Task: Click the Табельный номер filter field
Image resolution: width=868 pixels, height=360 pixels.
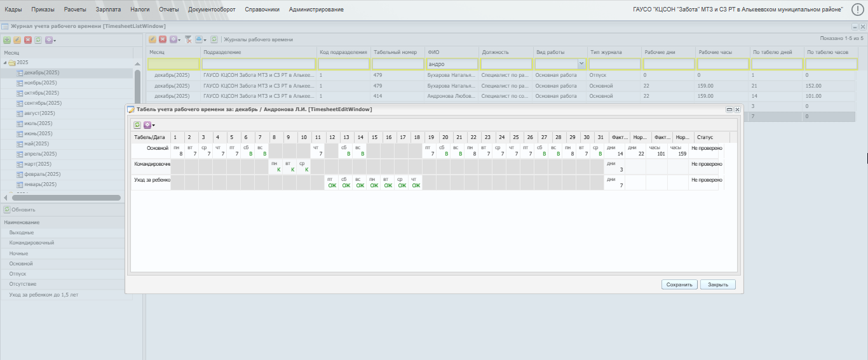Action: coord(397,64)
